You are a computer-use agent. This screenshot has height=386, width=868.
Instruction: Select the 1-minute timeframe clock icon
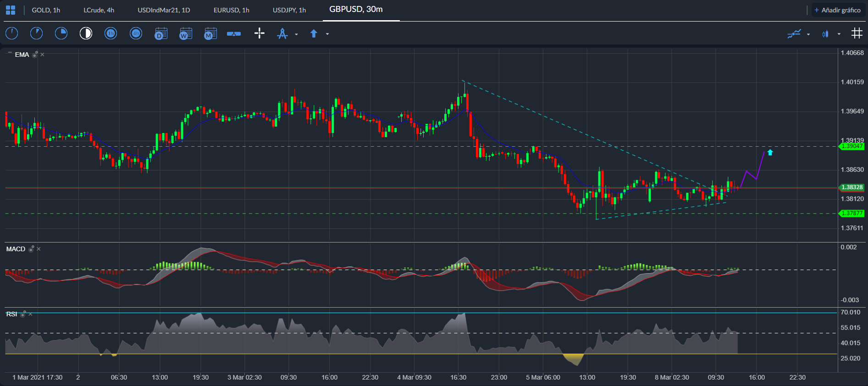(x=11, y=33)
